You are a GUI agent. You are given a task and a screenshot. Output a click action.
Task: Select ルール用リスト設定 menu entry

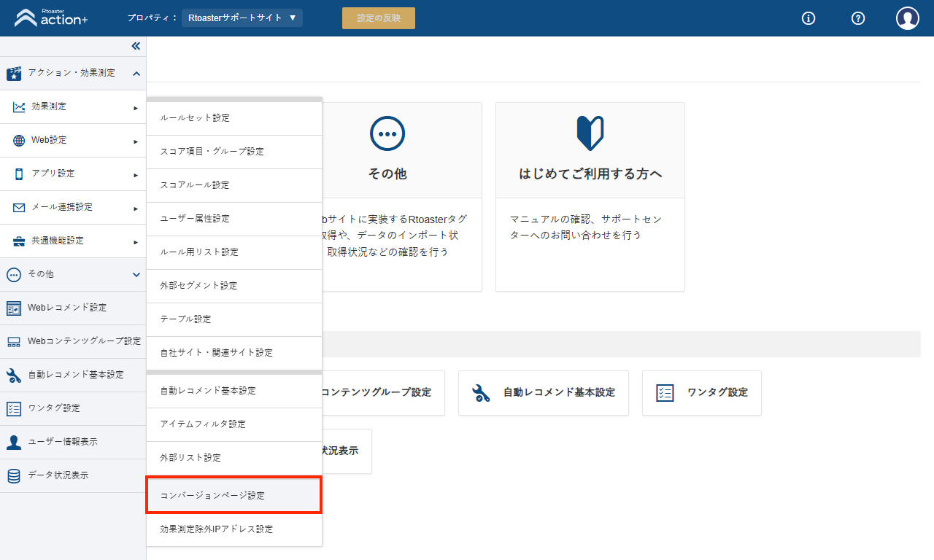click(x=234, y=252)
